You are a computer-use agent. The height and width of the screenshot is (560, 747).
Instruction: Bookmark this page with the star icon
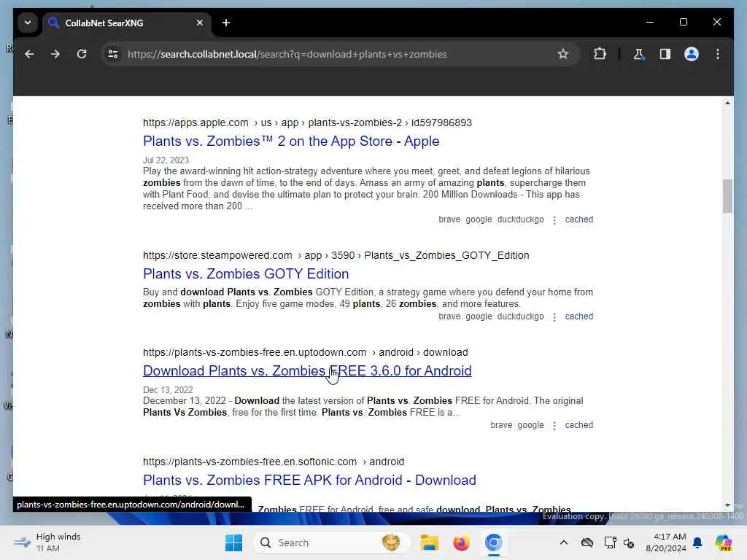(563, 54)
